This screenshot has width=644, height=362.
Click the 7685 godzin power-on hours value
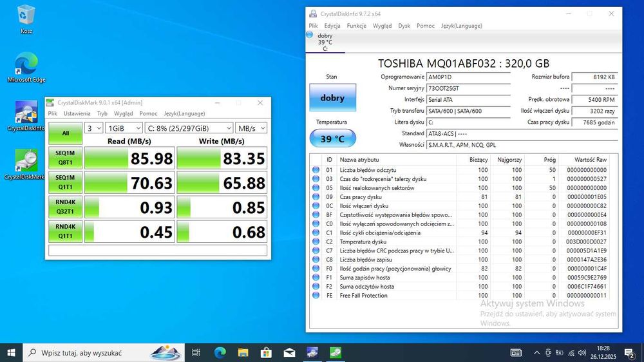[594, 122]
